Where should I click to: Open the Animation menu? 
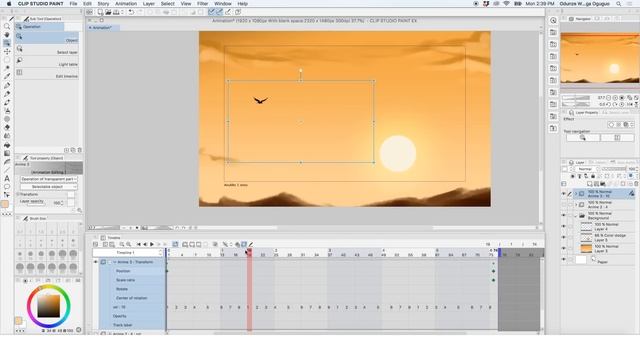click(x=126, y=4)
